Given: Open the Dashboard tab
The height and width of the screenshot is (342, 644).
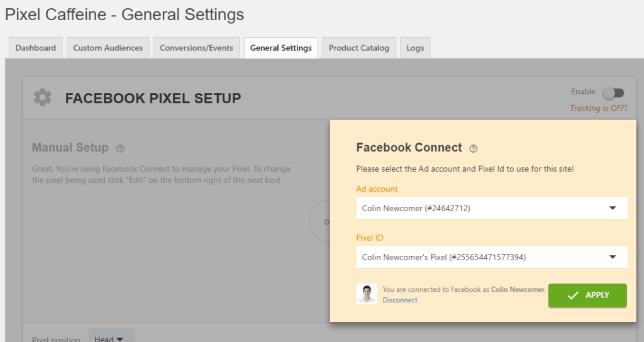Looking at the screenshot, I should tap(36, 48).
